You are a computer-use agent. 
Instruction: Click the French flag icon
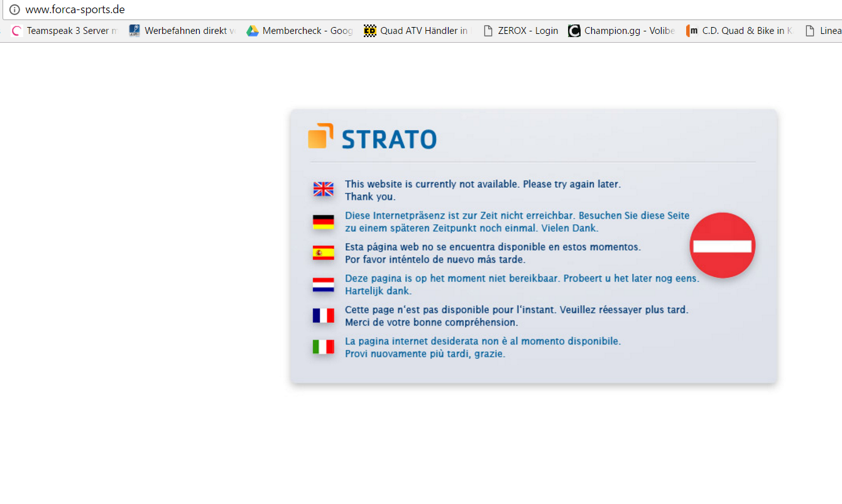[x=323, y=316]
